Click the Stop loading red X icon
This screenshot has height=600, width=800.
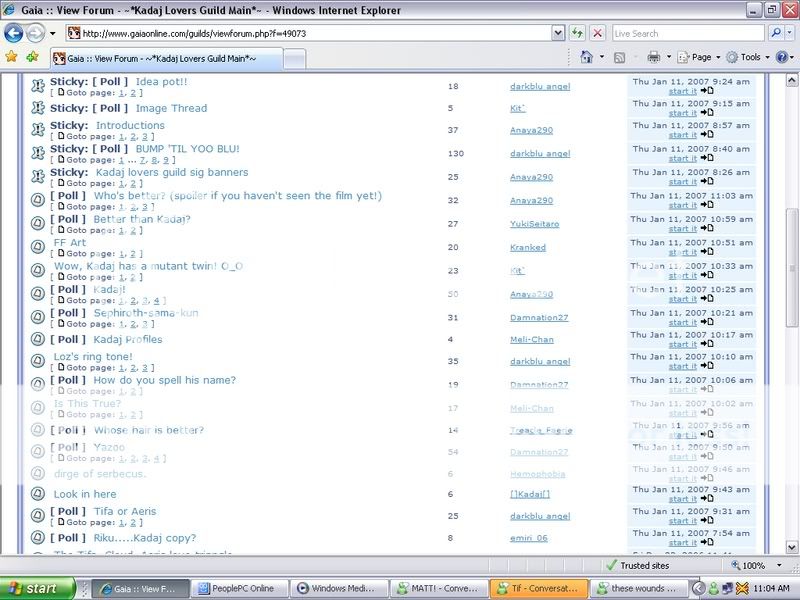(598, 33)
